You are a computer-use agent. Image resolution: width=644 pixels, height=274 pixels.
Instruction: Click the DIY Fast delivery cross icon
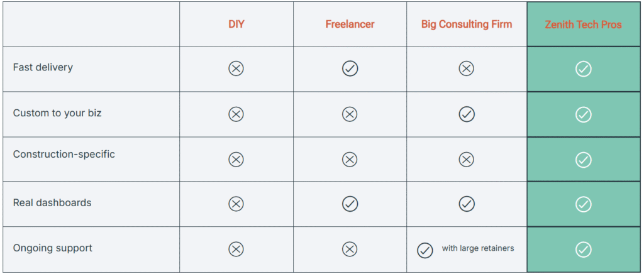[236, 68]
